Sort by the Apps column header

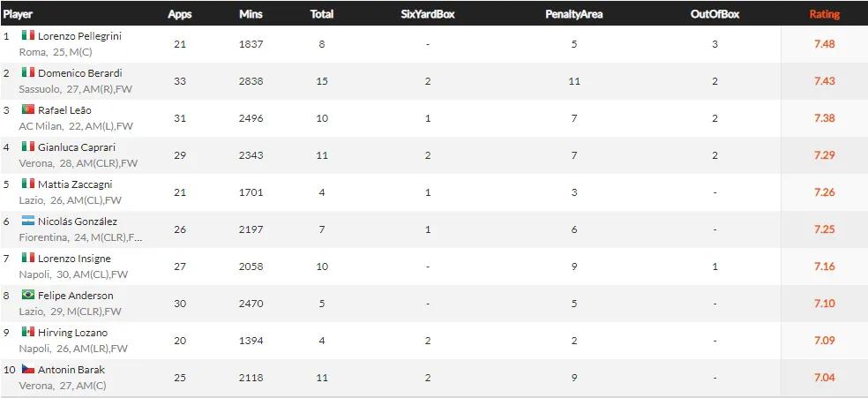[x=179, y=14]
